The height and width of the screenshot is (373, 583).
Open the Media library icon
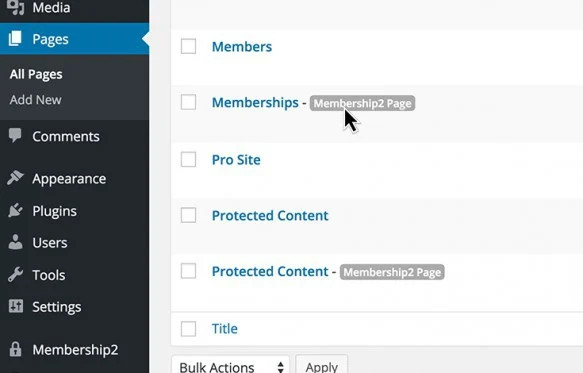coord(15,7)
